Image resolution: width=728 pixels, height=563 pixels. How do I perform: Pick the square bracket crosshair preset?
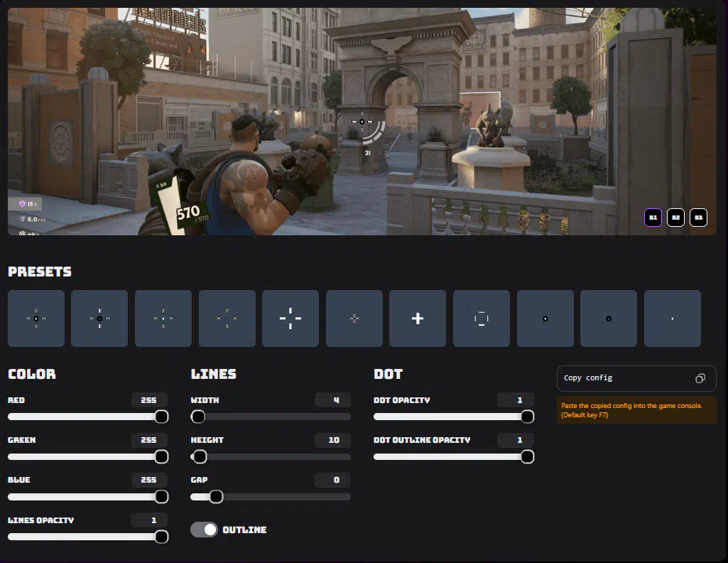pos(482,318)
